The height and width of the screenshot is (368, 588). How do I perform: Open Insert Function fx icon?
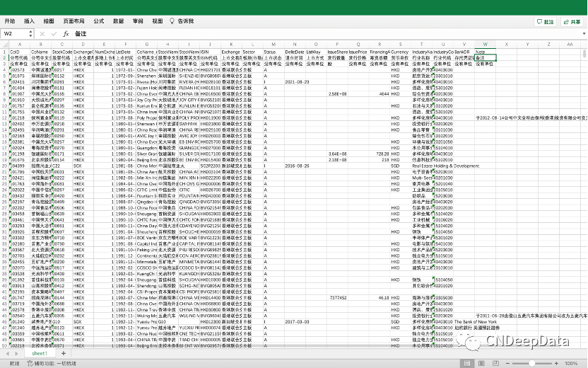66,34
